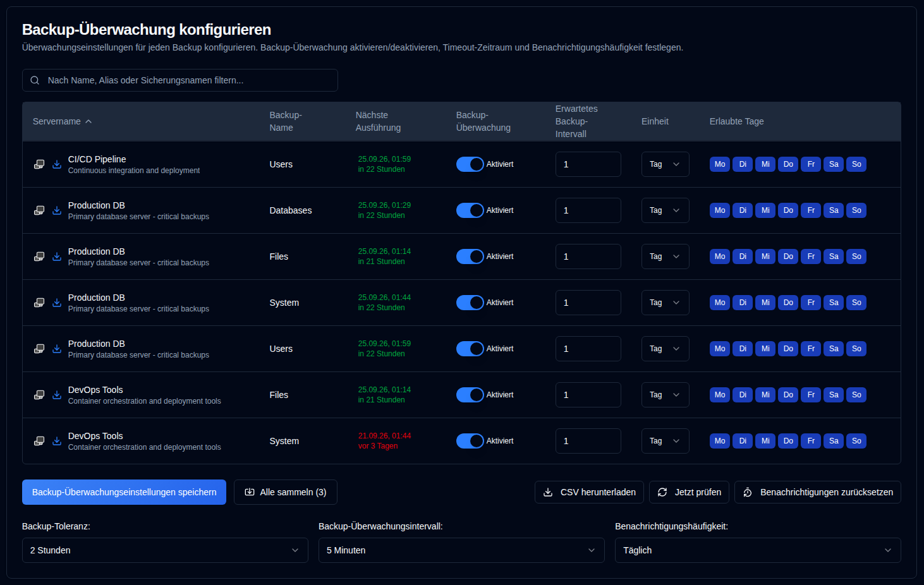The height and width of the screenshot is (585, 924).
Task: Click the interval field for Production DB Databases
Action: (588, 210)
